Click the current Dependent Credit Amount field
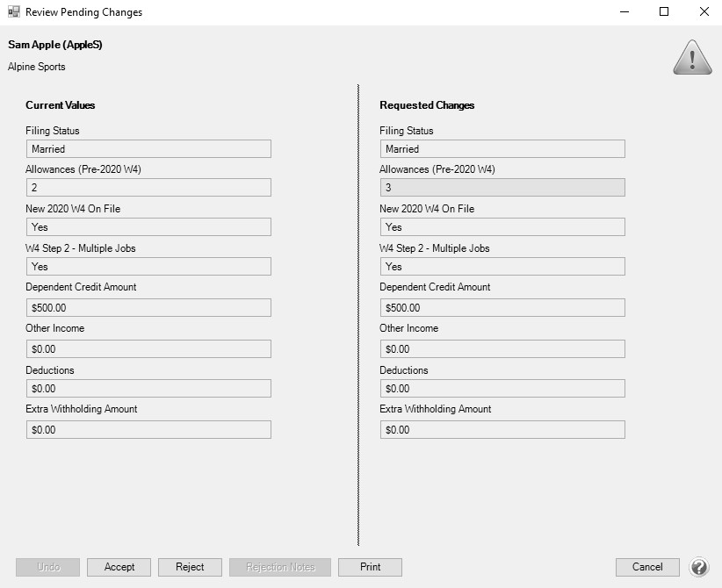Screen dimensions: 722x588 coord(148,308)
